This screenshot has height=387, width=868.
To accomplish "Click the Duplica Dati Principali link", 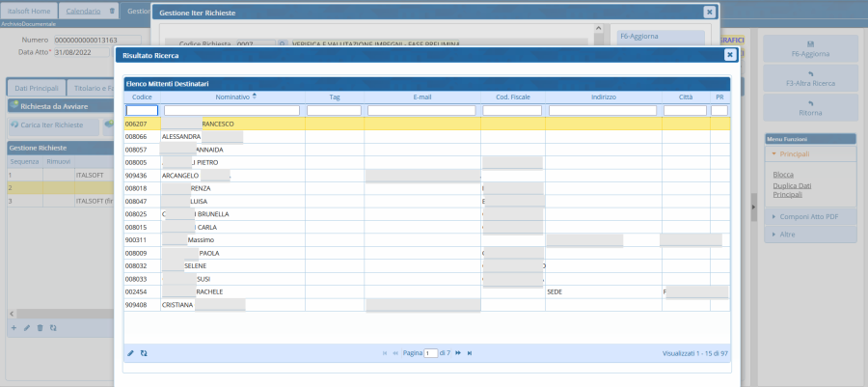I will pyautogui.click(x=794, y=190).
